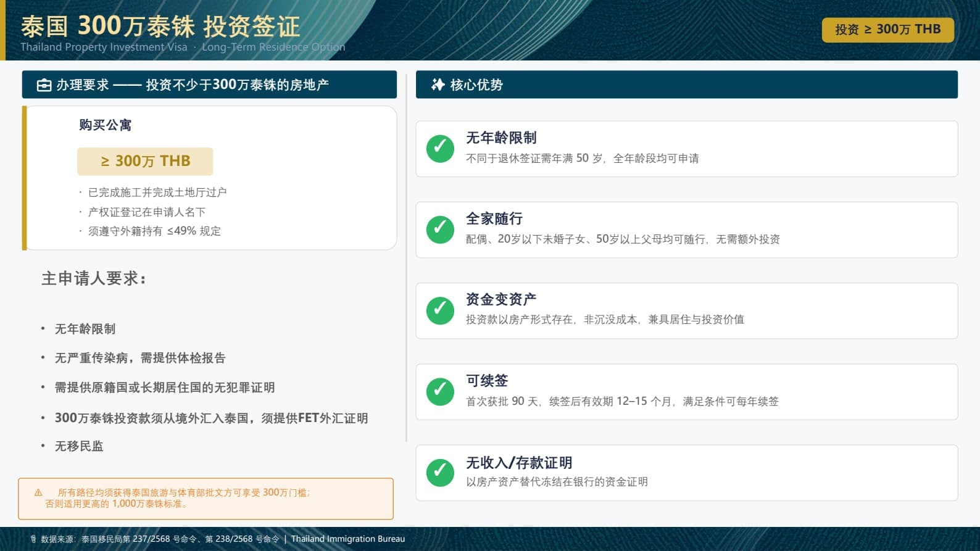This screenshot has height=551, width=980.
Task: Click the 办理要求 section header bar
Action: (x=209, y=85)
